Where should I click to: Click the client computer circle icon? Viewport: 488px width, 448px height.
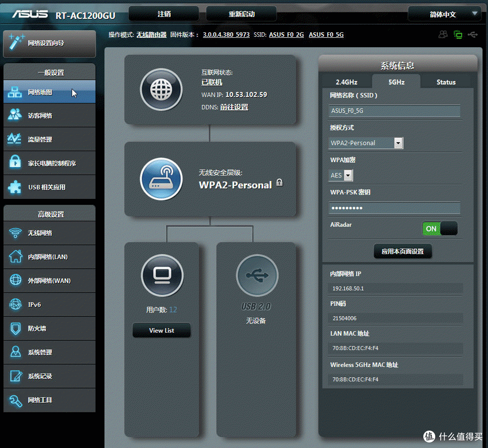click(162, 275)
